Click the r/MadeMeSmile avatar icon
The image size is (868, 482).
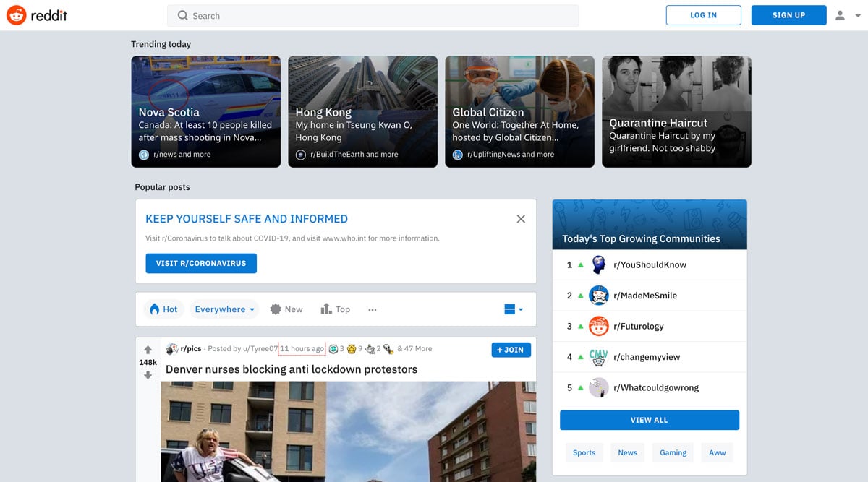[599, 296]
